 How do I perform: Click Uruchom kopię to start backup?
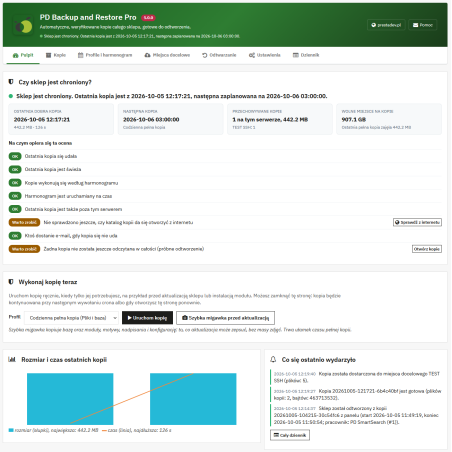click(x=147, y=318)
